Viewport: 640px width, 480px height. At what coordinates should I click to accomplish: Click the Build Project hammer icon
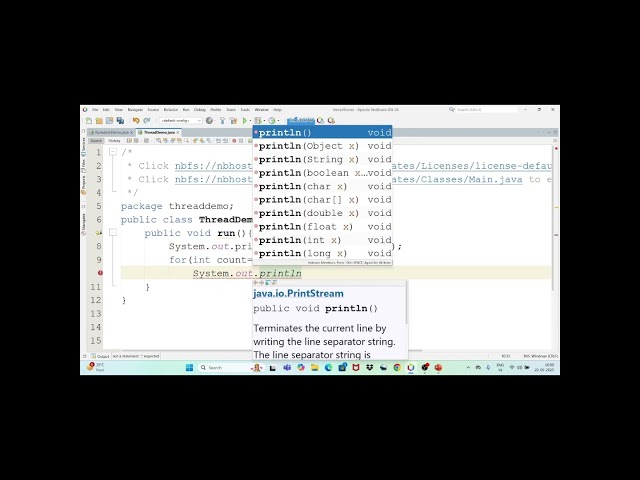coord(222,121)
